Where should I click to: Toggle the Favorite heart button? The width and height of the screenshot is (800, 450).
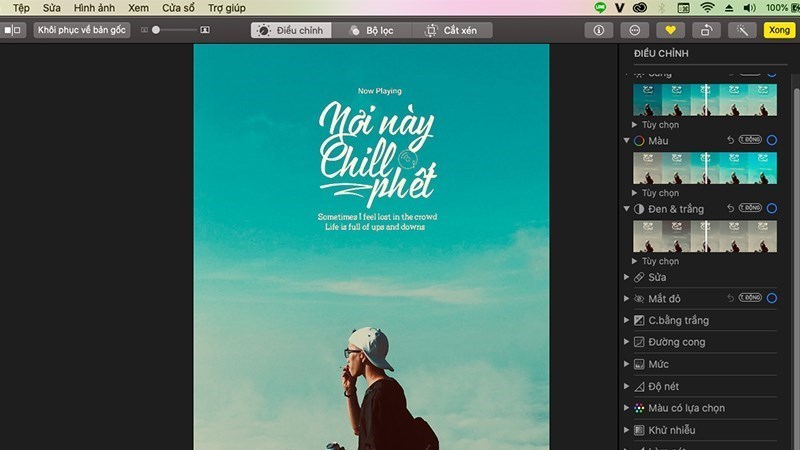(670, 30)
